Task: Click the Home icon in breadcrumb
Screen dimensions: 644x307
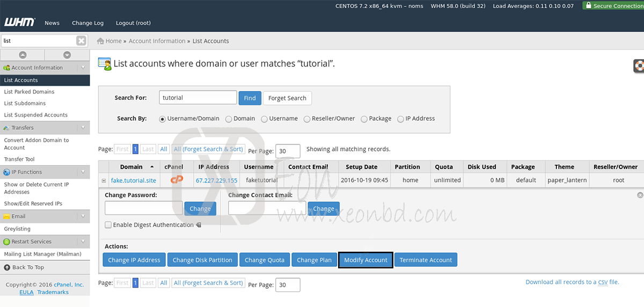Action: [x=100, y=41]
